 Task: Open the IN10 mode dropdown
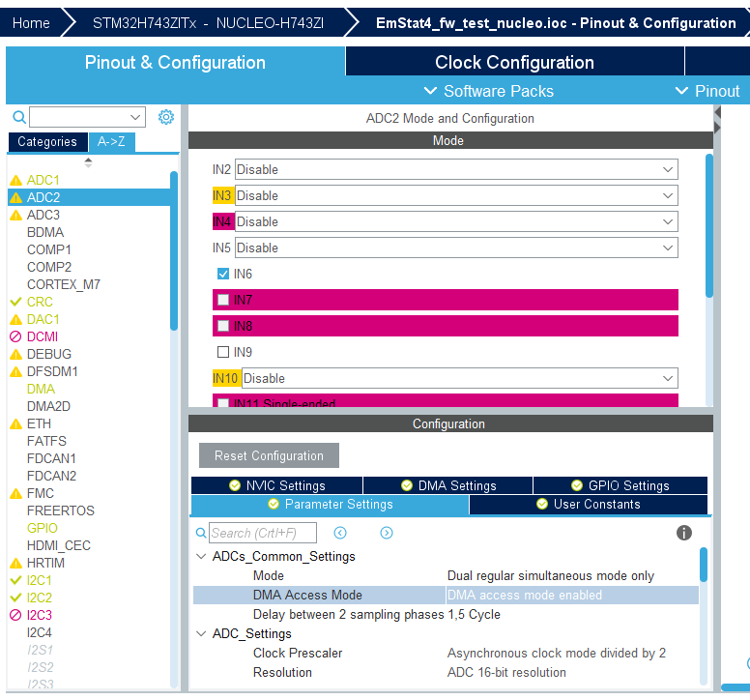click(460, 378)
